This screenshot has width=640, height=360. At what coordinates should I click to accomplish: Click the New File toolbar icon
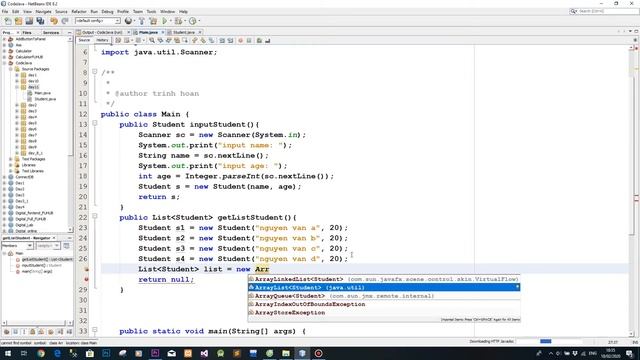coord(8,21)
